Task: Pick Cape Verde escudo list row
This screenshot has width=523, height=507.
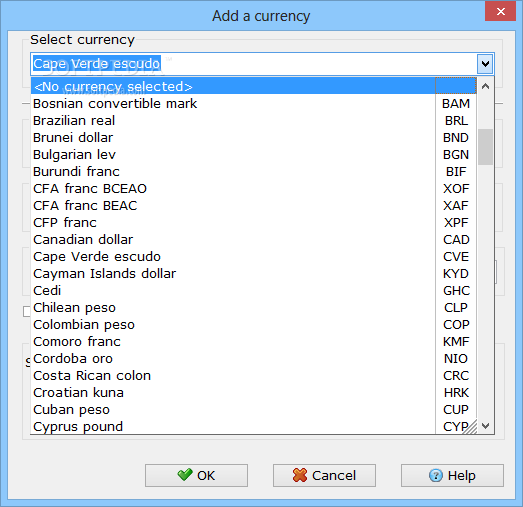Action: point(253,257)
